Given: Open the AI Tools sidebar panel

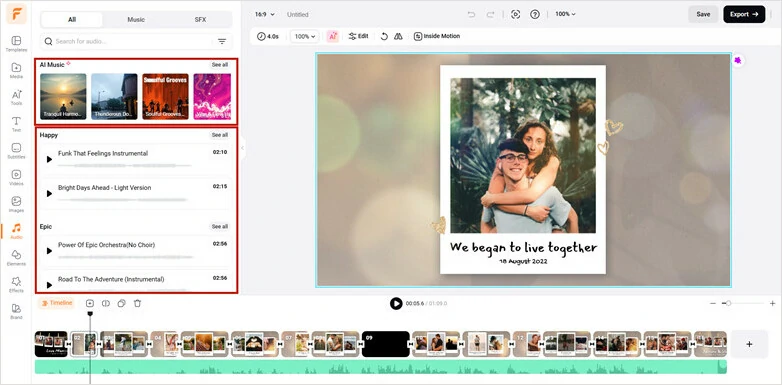Looking at the screenshot, I should [x=16, y=97].
